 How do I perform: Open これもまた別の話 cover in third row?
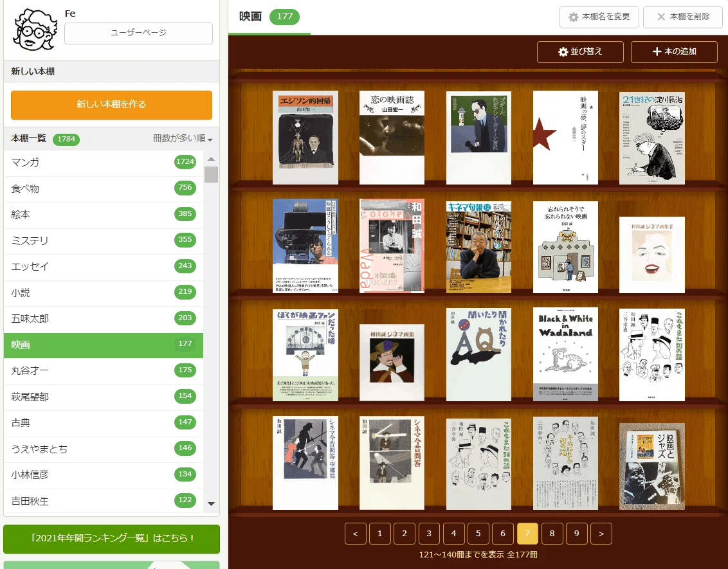click(x=652, y=355)
